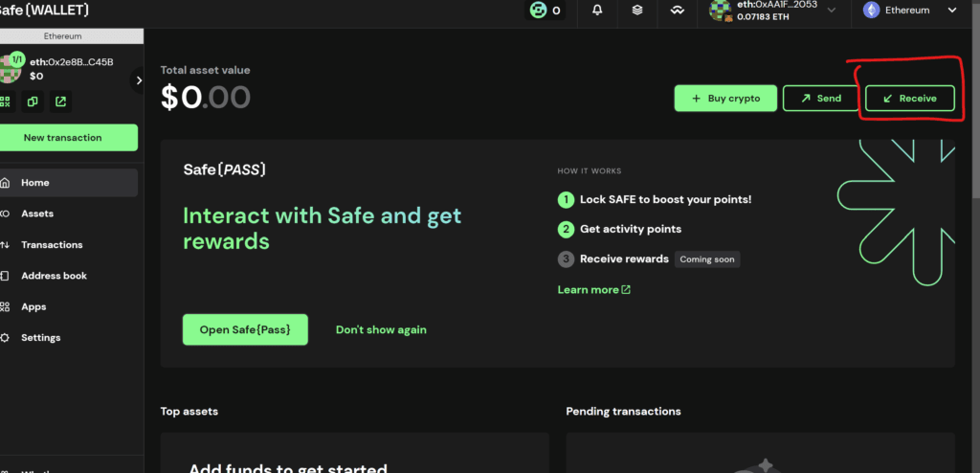Click the notifications bell icon
Image resolution: width=980 pixels, height=473 pixels.
(x=597, y=11)
